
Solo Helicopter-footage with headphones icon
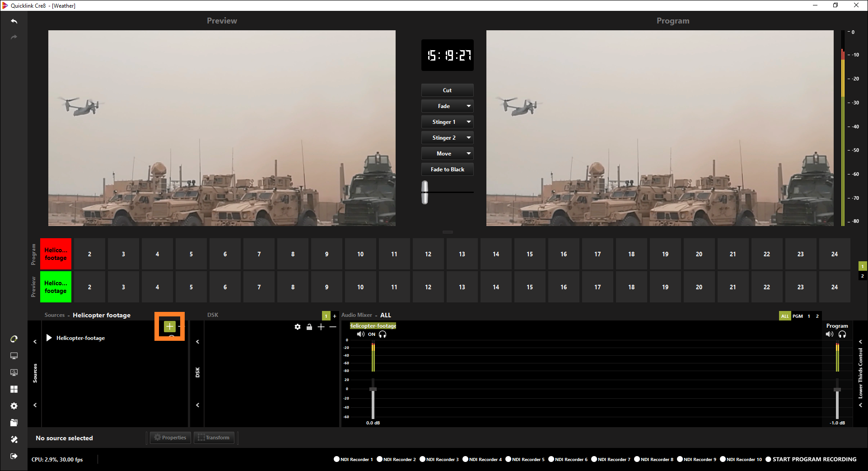[383, 334]
